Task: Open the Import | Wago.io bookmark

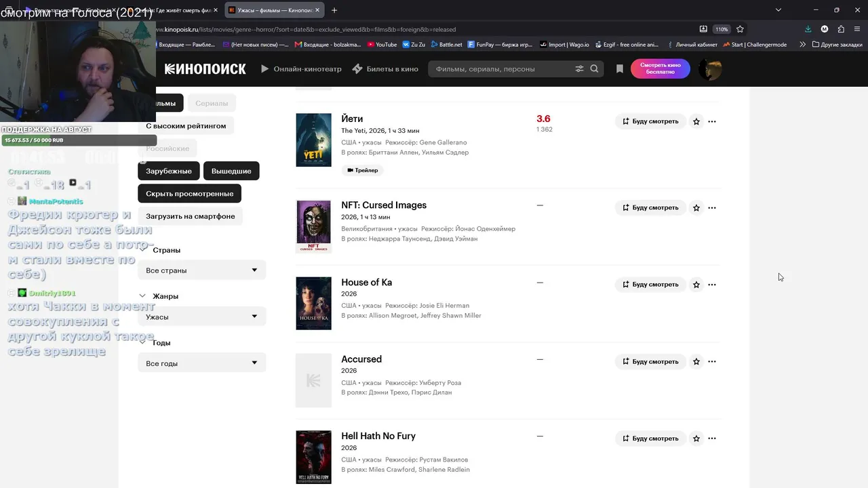Action: point(564,45)
